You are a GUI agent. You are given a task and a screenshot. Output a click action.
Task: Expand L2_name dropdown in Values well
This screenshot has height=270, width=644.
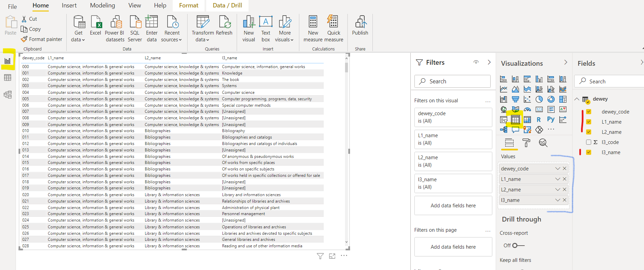point(557,190)
